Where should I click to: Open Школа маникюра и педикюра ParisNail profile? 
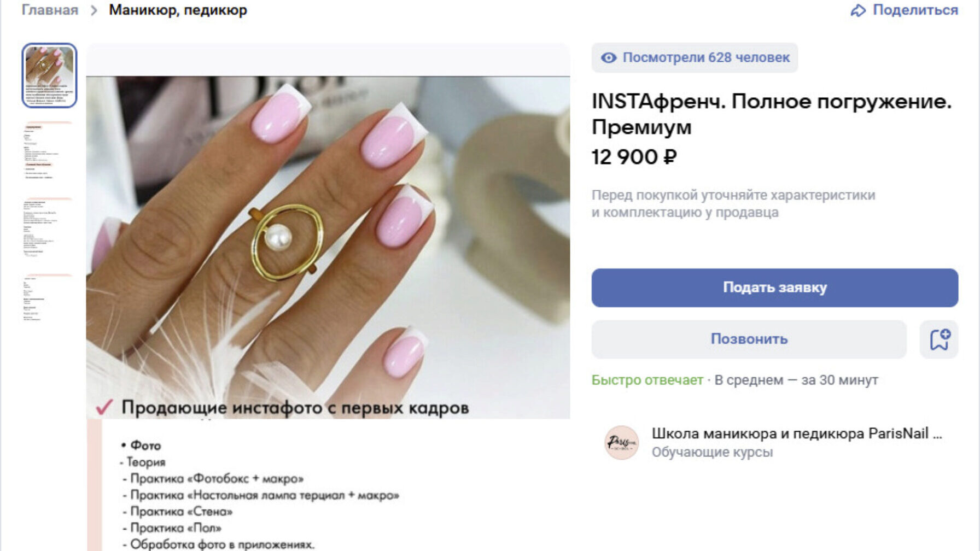pos(797,433)
